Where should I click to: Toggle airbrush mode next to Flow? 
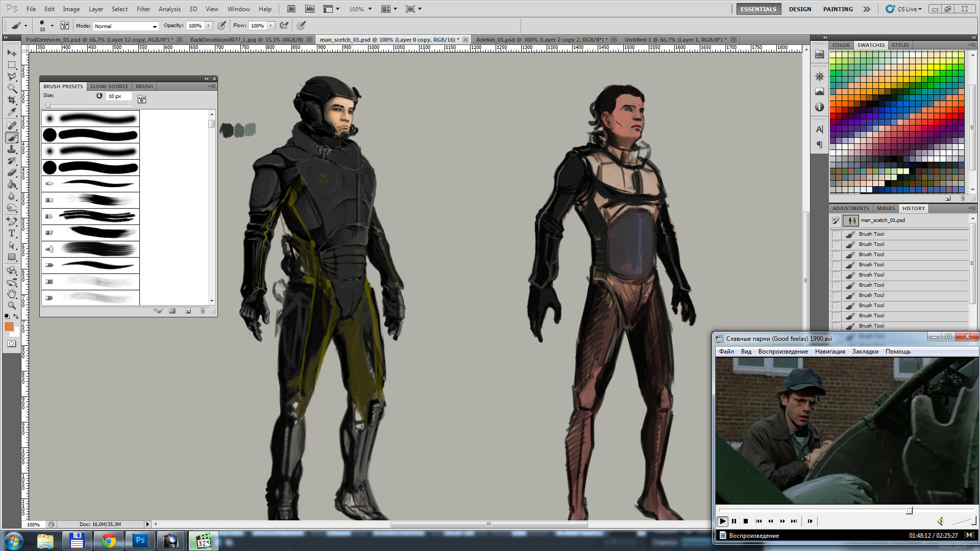point(284,26)
